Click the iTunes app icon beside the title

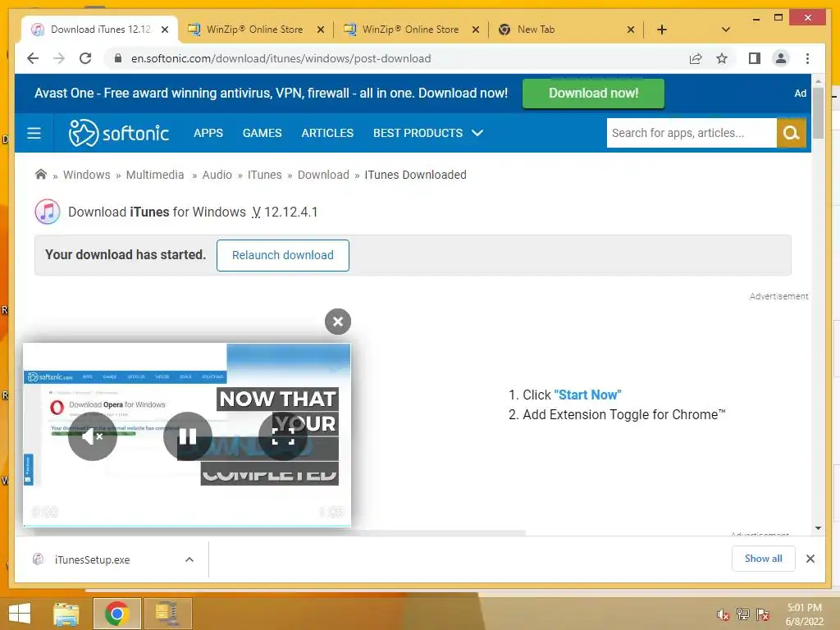pos(47,212)
